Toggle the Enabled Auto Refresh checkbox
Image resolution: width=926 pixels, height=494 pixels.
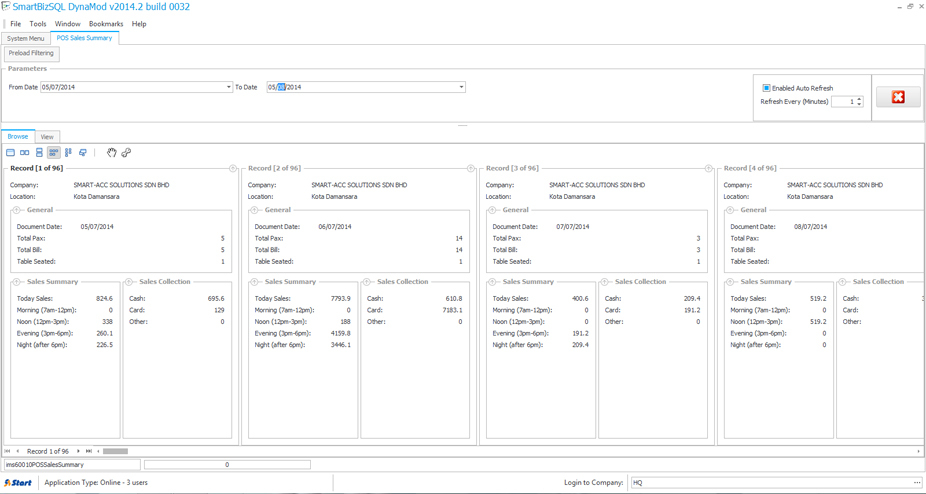click(x=767, y=88)
